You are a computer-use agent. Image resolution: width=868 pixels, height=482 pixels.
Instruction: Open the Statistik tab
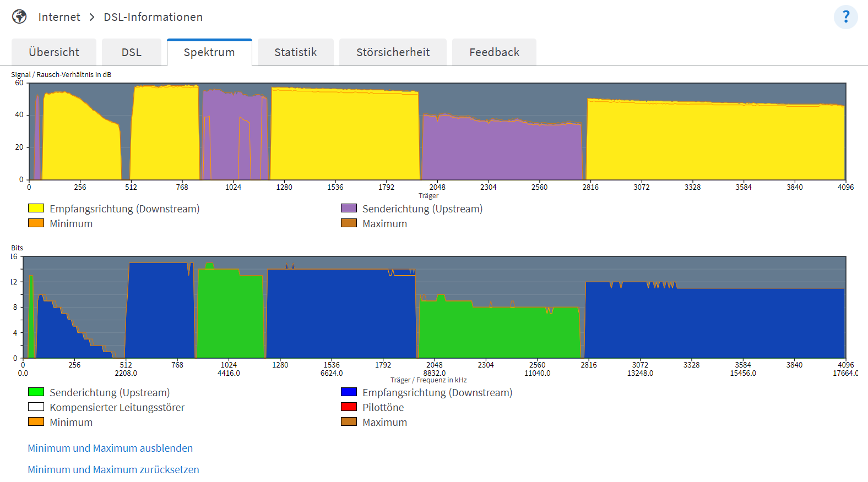click(x=296, y=52)
